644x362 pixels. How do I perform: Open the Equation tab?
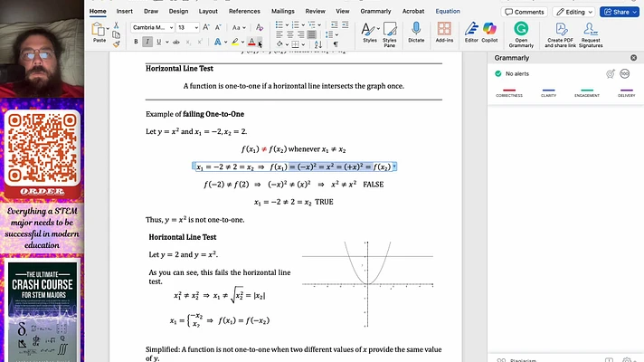[448, 11]
